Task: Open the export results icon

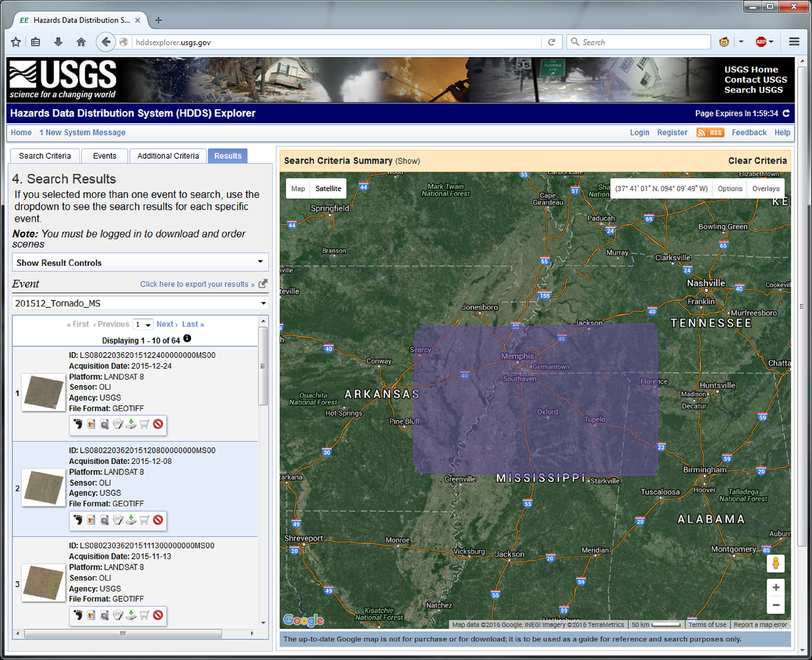Action: pyautogui.click(x=263, y=283)
